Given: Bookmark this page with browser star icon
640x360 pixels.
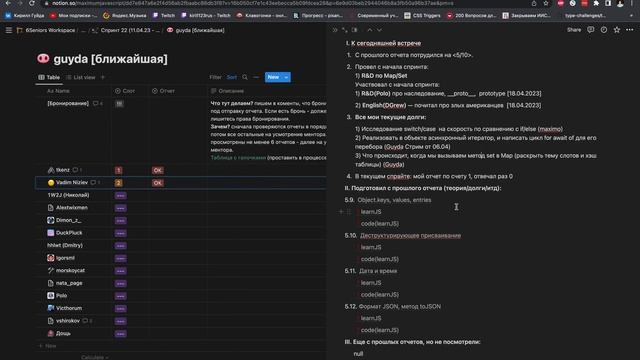Looking at the screenshot, I should pos(546,3).
